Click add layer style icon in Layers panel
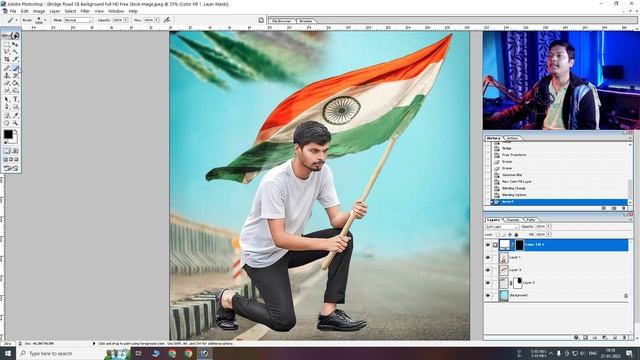Image resolution: width=640 pixels, height=360 pixels. click(x=576, y=338)
